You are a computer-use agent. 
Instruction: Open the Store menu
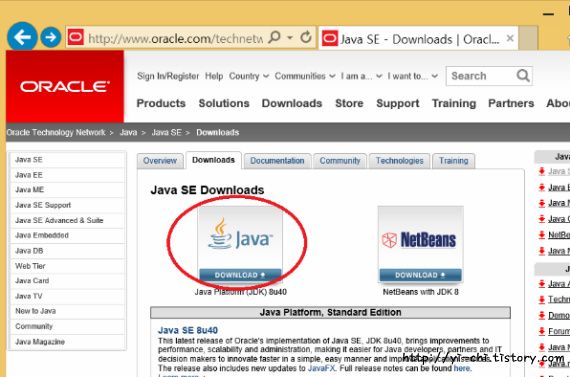[x=349, y=103]
